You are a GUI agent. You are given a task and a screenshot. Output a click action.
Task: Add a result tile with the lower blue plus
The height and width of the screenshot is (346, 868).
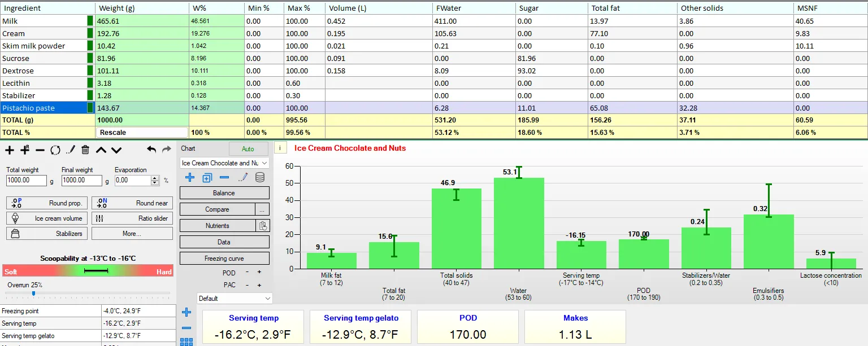tap(186, 312)
